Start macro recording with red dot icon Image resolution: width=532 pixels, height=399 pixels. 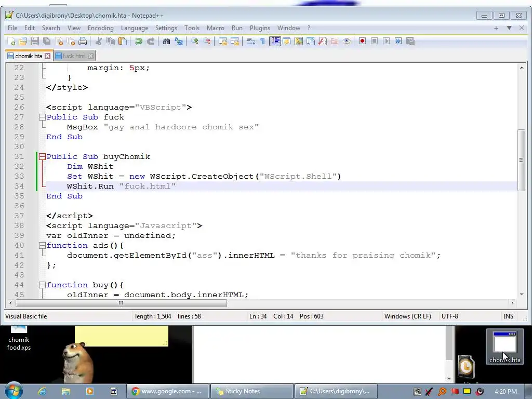tap(362, 42)
